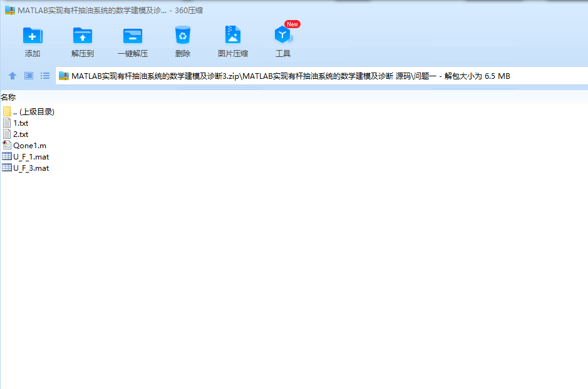Click the 添加 (Add) toolbar icon
The height and width of the screenshot is (389, 588).
tap(33, 36)
